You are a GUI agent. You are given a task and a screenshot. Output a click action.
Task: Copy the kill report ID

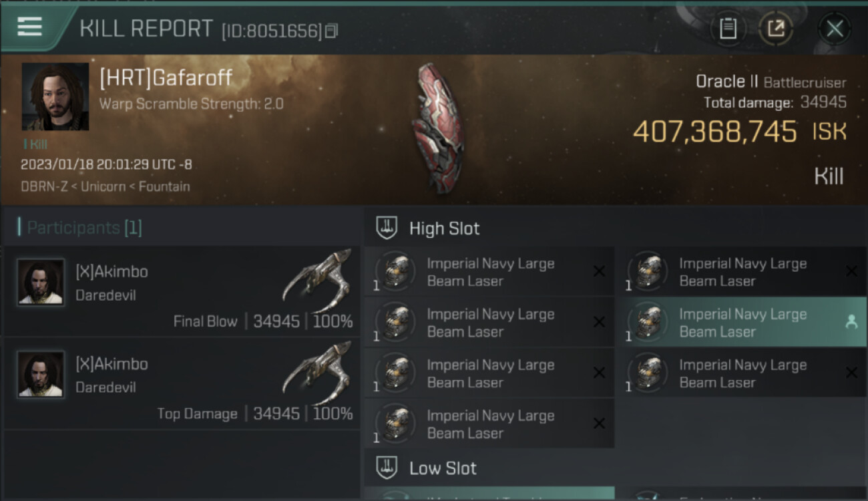tap(332, 31)
